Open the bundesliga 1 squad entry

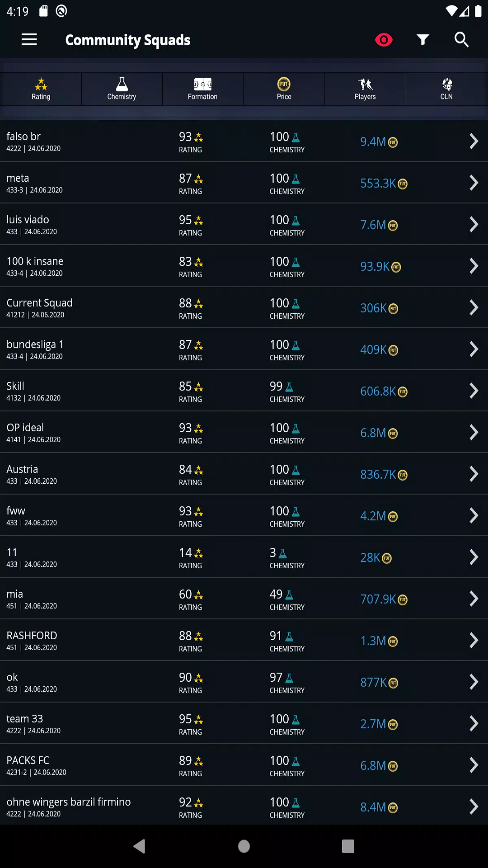pos(244,349)
